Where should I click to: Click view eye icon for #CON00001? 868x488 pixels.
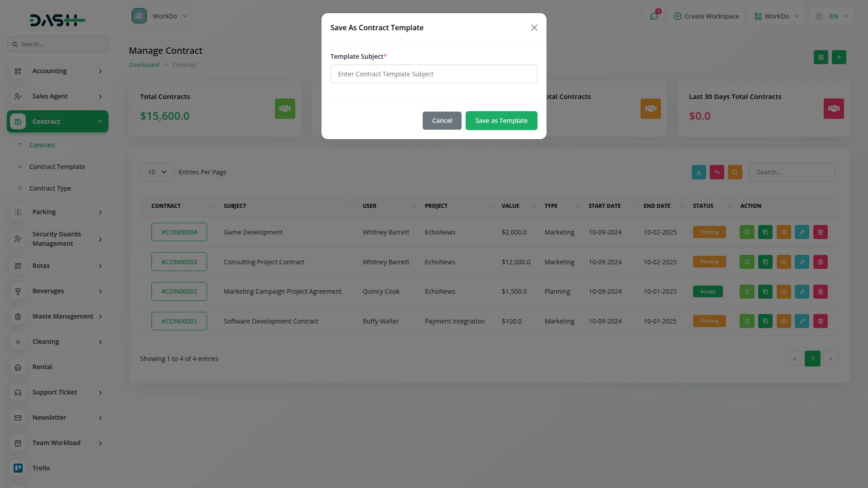pos(783,321)
